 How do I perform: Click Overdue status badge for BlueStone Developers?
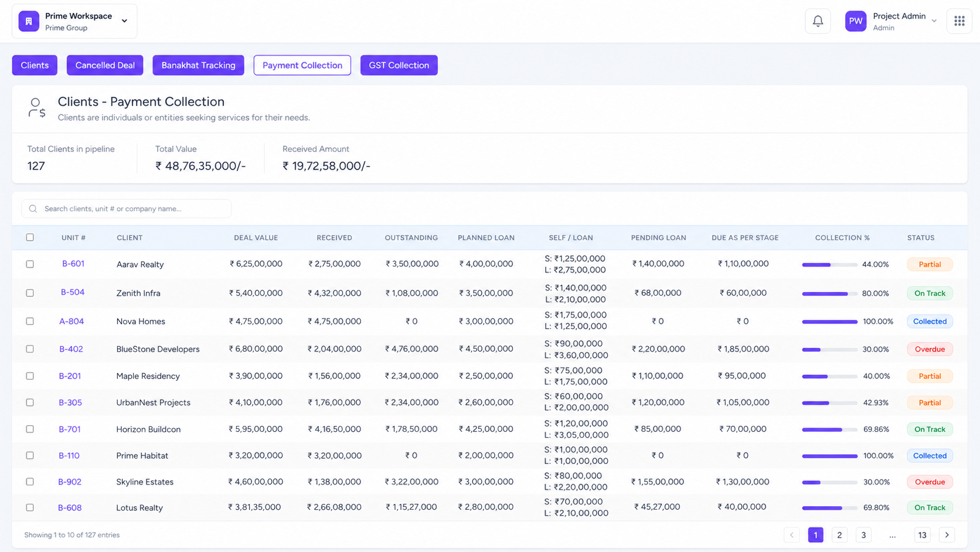point(930,349)
